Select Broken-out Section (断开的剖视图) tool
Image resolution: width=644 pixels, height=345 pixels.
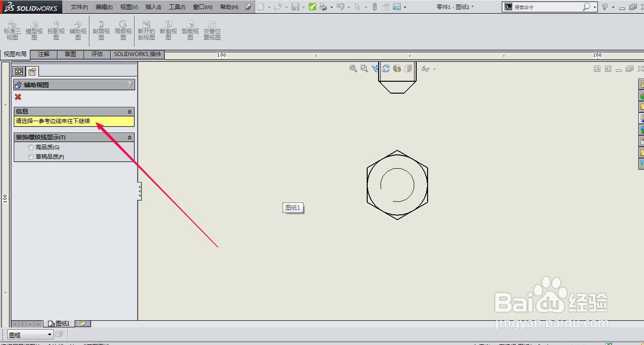(146, 30)
